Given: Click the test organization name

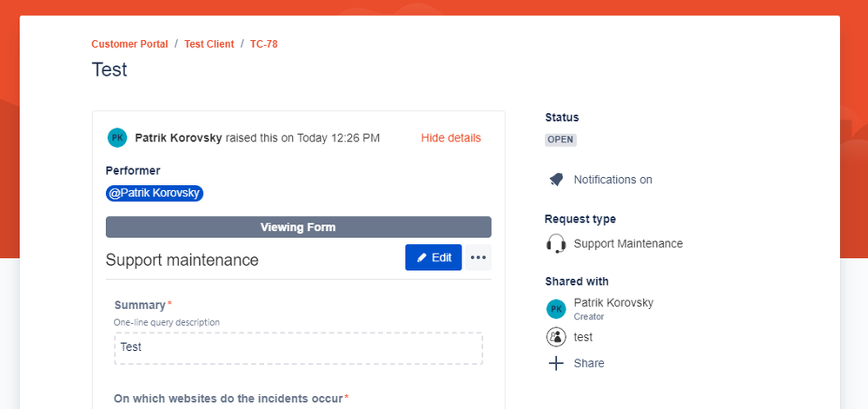Looking at the screenshot, I should click(584, 337).
